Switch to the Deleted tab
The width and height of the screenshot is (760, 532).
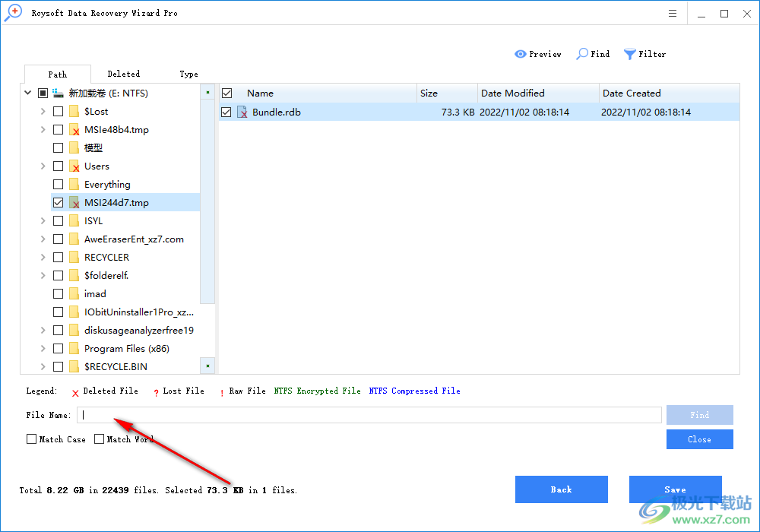pyautogui.click(x=123, y=74)
